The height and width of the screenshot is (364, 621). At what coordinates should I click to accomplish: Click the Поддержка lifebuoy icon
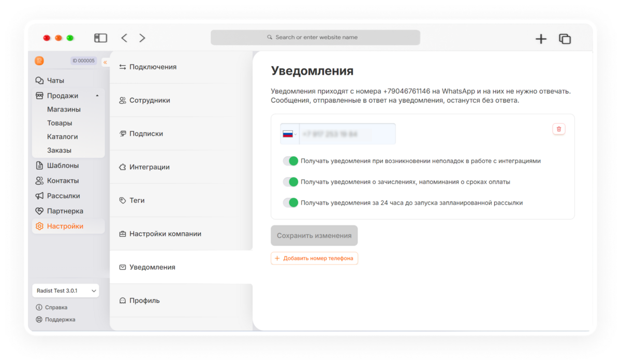click(39, 320)
